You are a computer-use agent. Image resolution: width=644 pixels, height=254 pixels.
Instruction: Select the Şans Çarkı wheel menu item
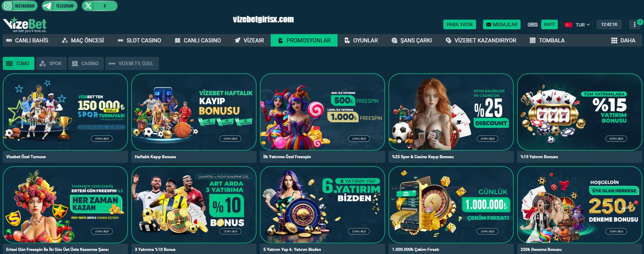tap(412, 40)
